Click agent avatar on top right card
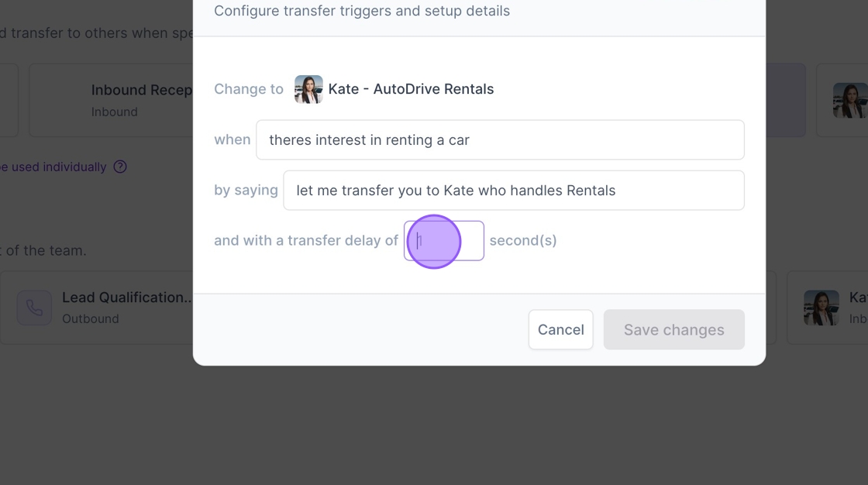Screen dimensions: 868x485 click(849, 100)
